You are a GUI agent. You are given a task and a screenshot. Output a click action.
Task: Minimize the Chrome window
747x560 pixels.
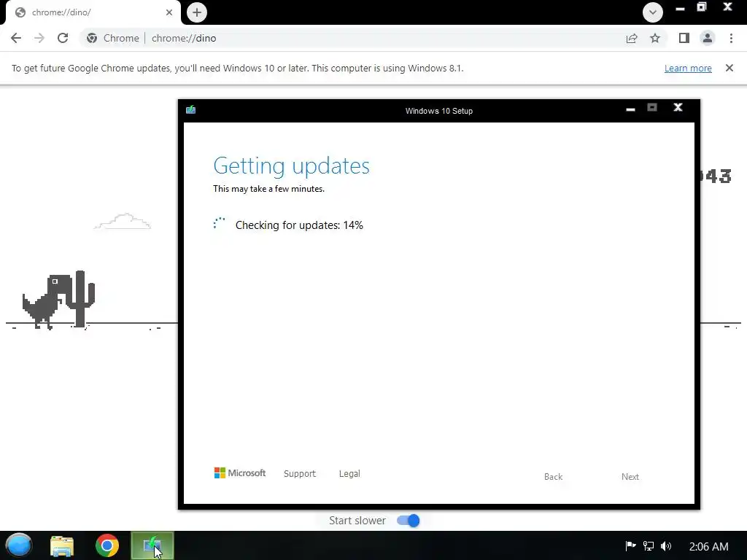point(680,8)
